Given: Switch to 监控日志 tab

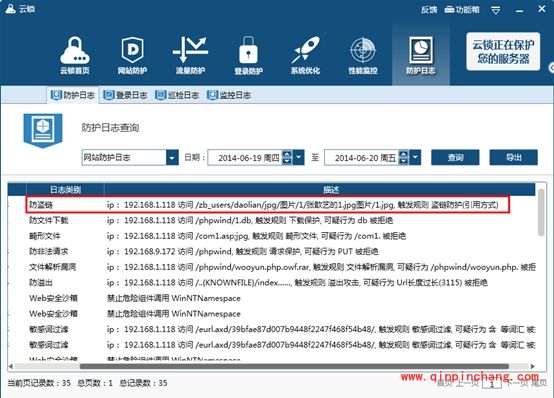Looking at the screenshot, I should click(x=229, y=95).
